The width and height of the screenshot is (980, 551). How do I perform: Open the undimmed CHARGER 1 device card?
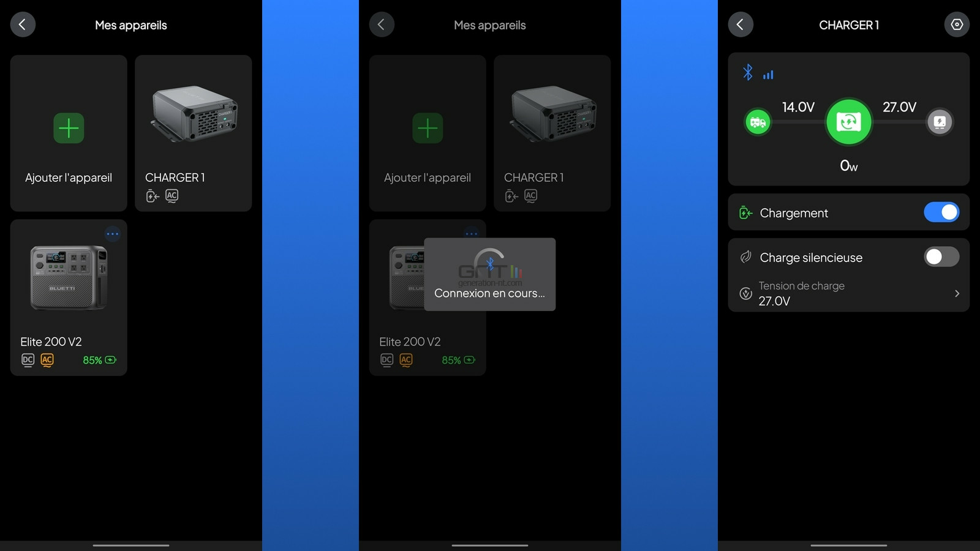pos(193,133)
